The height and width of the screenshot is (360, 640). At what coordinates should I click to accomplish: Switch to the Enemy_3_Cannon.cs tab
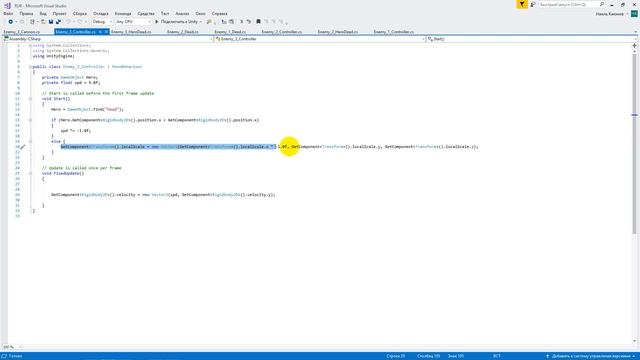tap(22, 31)
